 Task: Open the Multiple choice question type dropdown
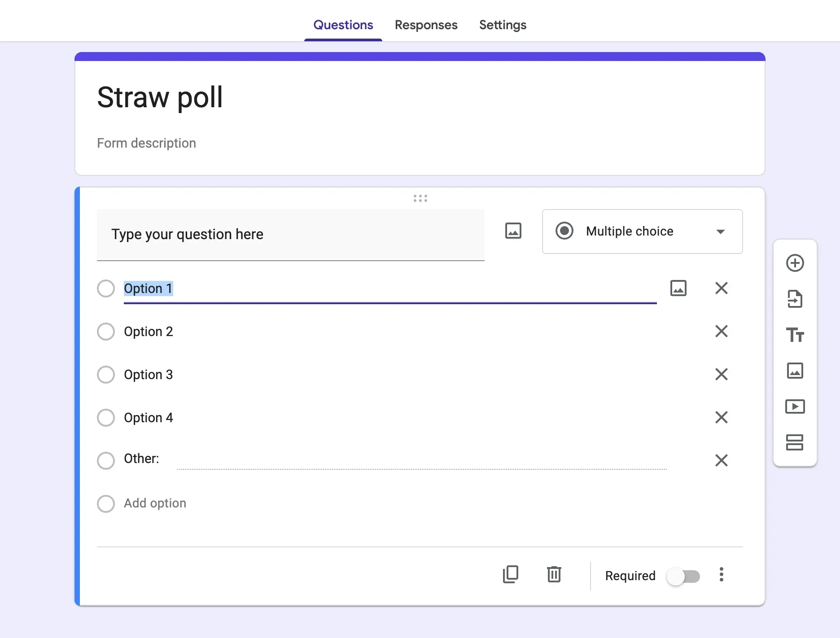coord(642,232)
